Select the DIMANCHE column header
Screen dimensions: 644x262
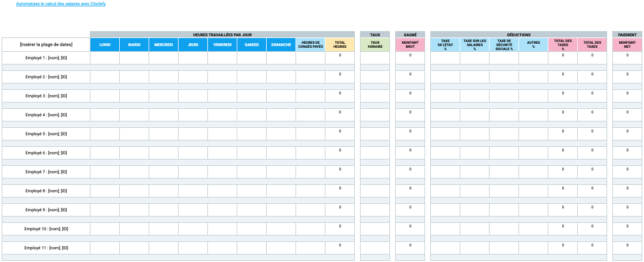pyautogui.click(x=281, y=45)
